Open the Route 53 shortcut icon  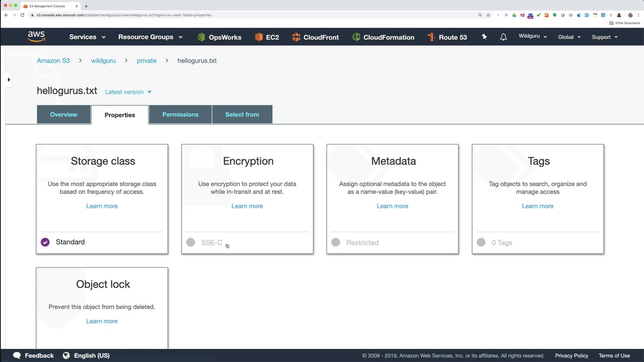click(431, 37)
